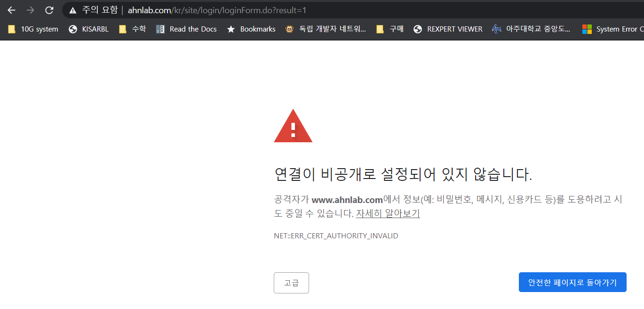Open the 10G system bookmark folder
The height and width of the screenshot is (309, 644).
point(33,29)
